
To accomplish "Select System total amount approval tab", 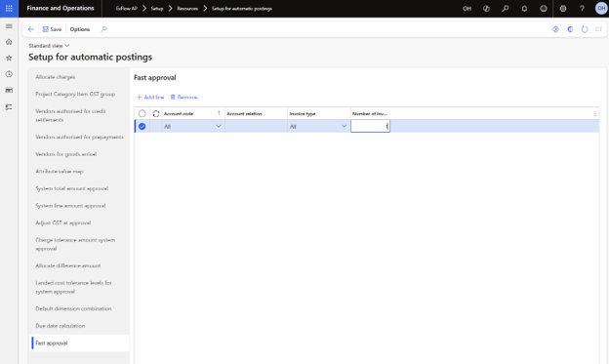I will pyautogui.click(x=72, y=188).
